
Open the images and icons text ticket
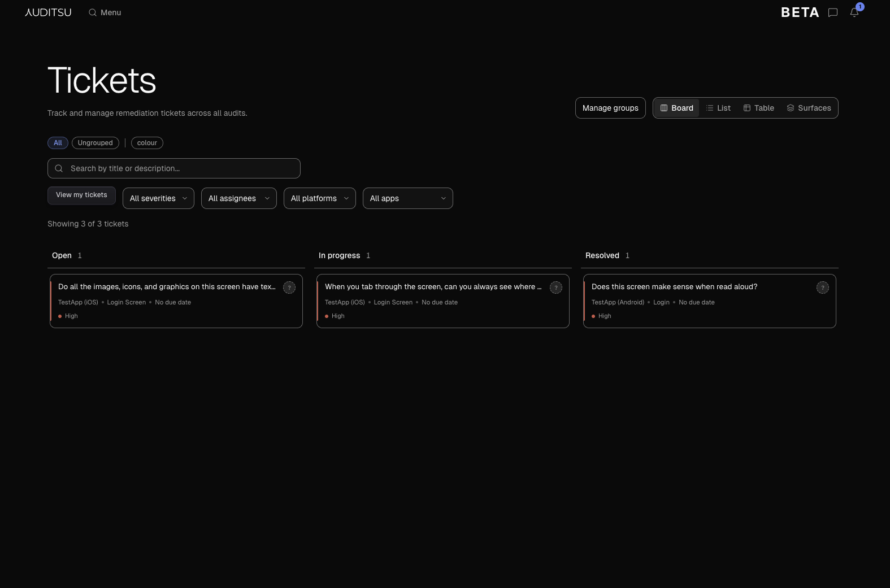pyautogui.click(x=176, y=301)
